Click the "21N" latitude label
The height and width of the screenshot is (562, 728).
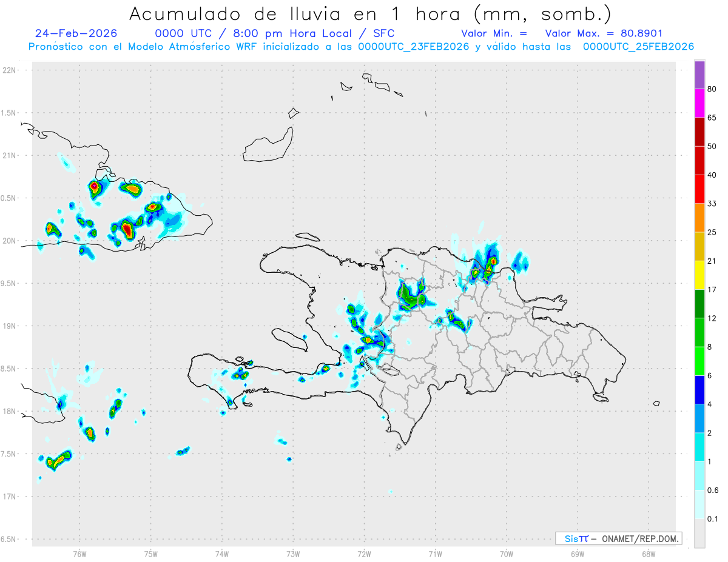click(x=10, y=156)
